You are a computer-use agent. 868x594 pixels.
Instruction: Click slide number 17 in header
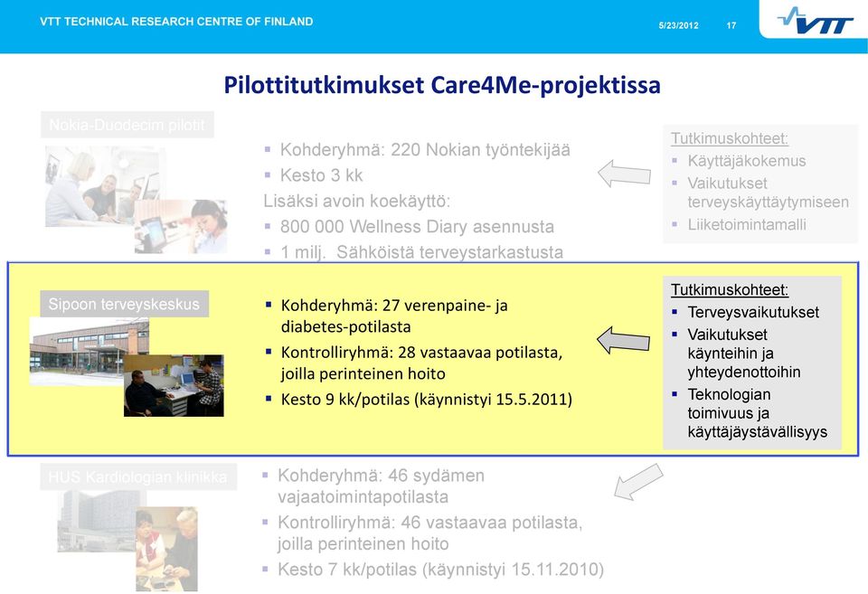(731, 25)
